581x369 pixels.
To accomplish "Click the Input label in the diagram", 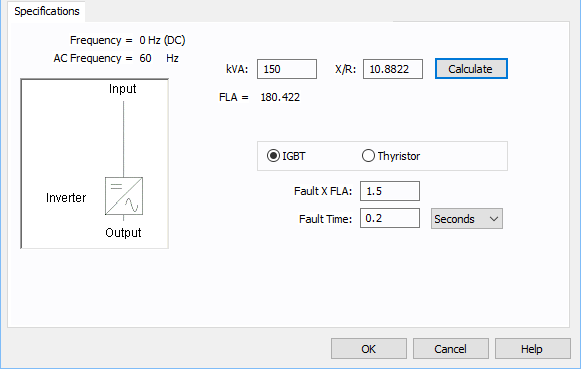I will coord(123,89).
